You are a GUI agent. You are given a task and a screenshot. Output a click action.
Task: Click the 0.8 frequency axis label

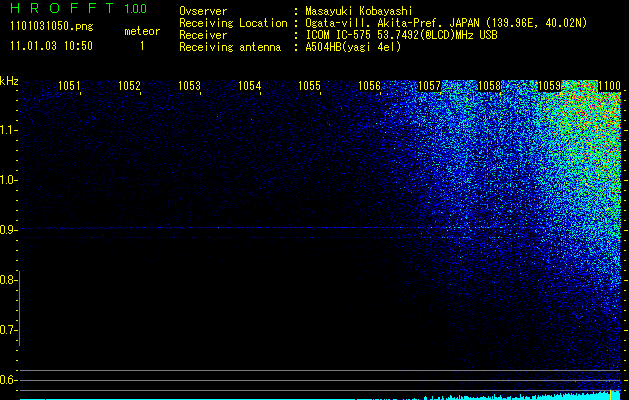(x=8, y=280)
